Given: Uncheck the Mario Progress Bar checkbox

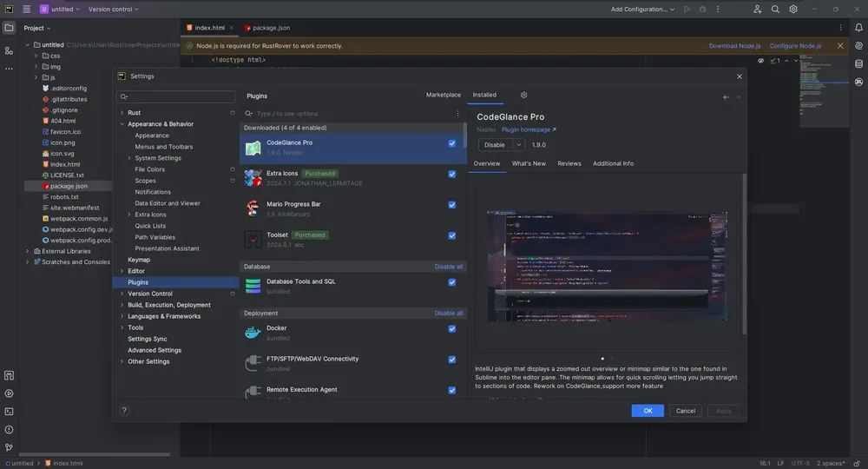Looking at the screenshot, I should (x=452, y=205).
